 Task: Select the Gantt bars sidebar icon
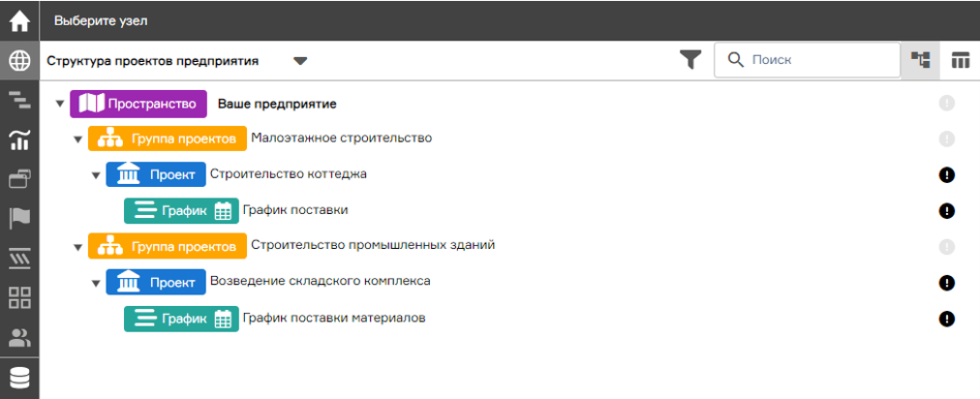tap(19, 100)
